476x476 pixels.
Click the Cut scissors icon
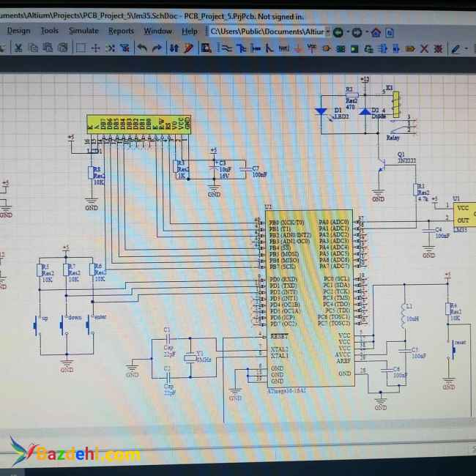(18, 48)
